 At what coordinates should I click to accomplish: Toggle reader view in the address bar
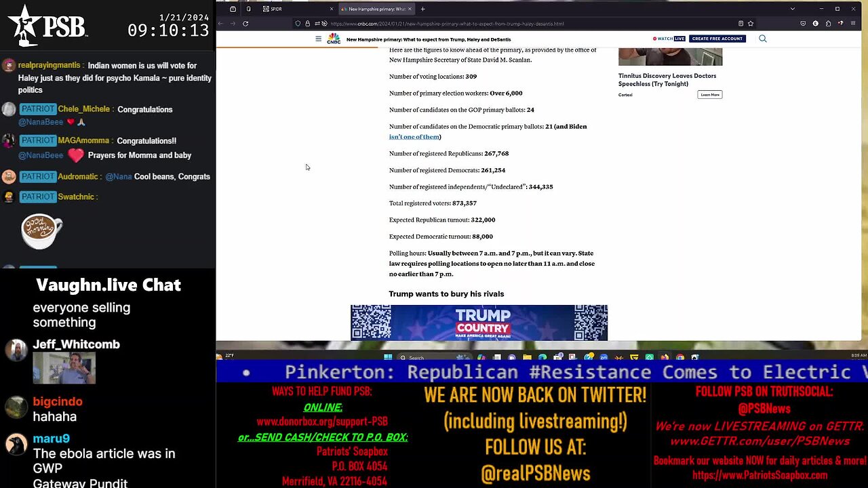tap(741, 24)
